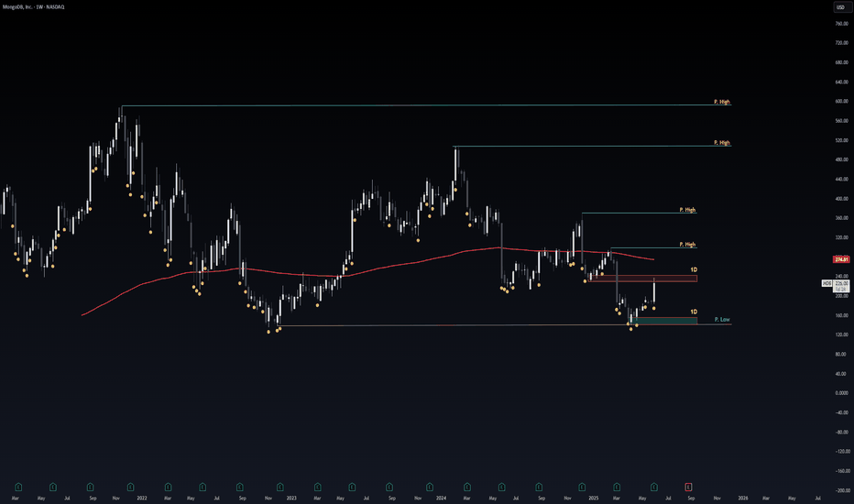The width and height of the screenshot is (854, 504).
Task: Click the P. Low label
Action: tap(722, 320)
